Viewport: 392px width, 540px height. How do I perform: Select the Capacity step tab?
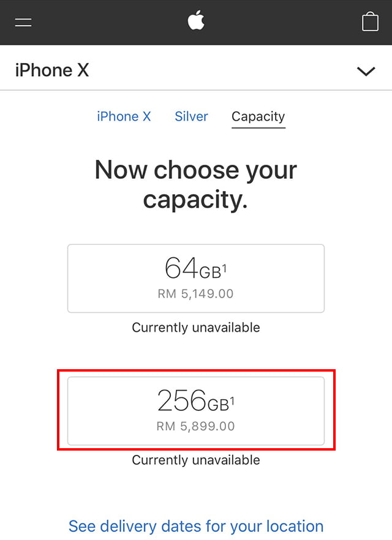tap(258, 117)
